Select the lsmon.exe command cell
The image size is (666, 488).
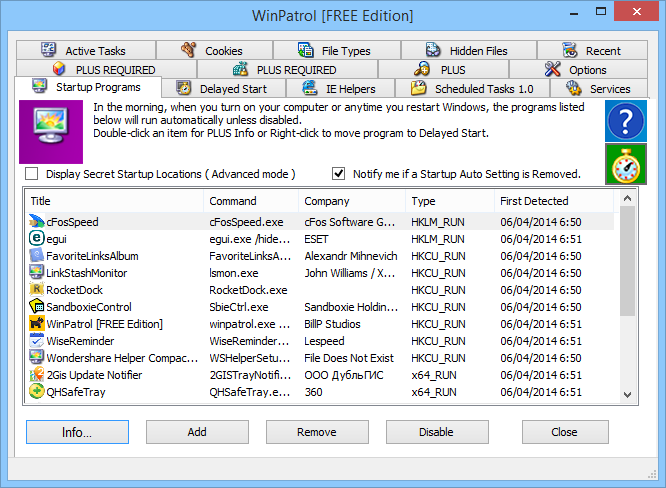point(234,273)
